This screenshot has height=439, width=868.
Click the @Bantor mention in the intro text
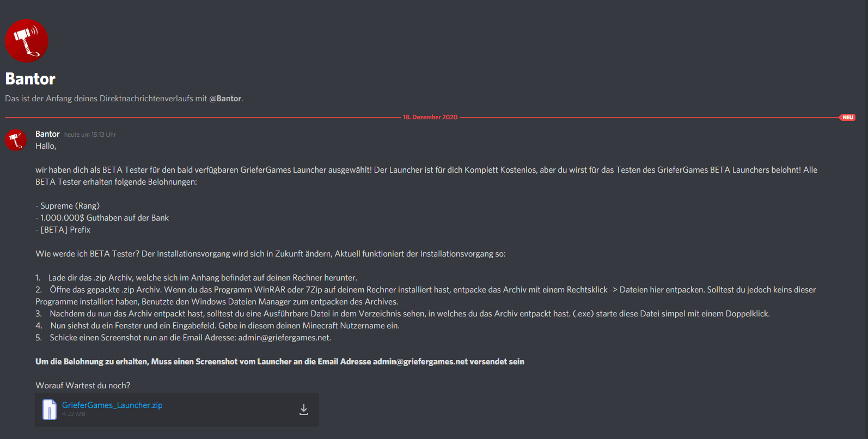225,99
